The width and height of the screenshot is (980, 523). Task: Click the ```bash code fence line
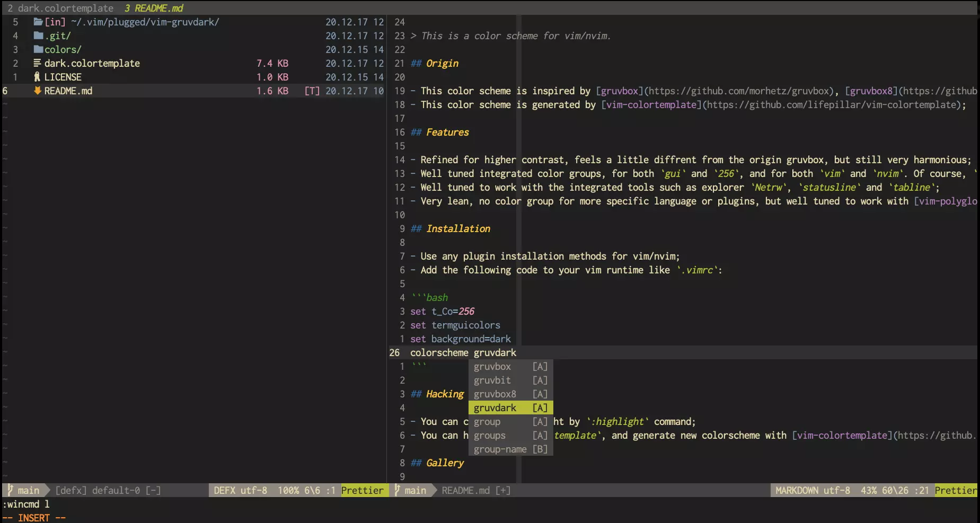[429, 298]
